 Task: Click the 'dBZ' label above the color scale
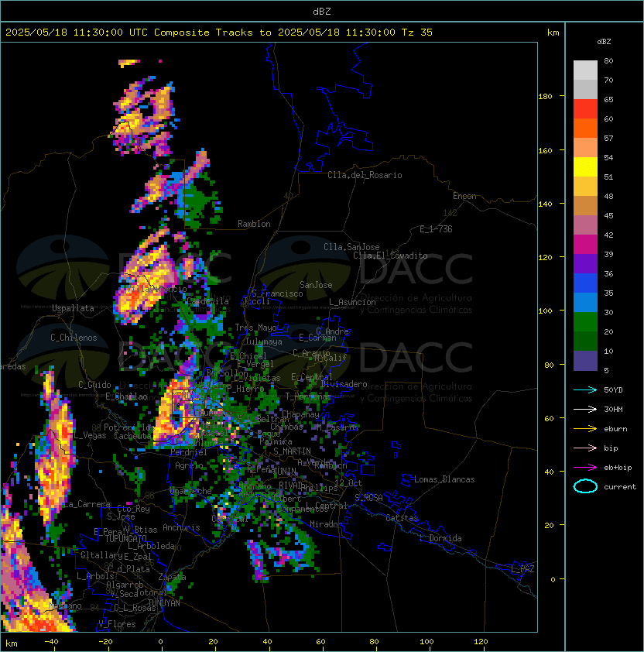(604, 42)
